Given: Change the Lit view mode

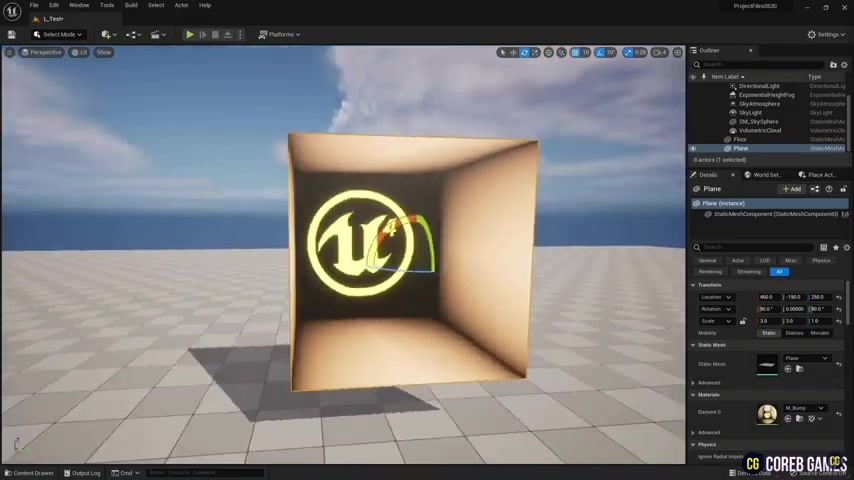Looking at the screenshot, I should click(x=80, y=52).
